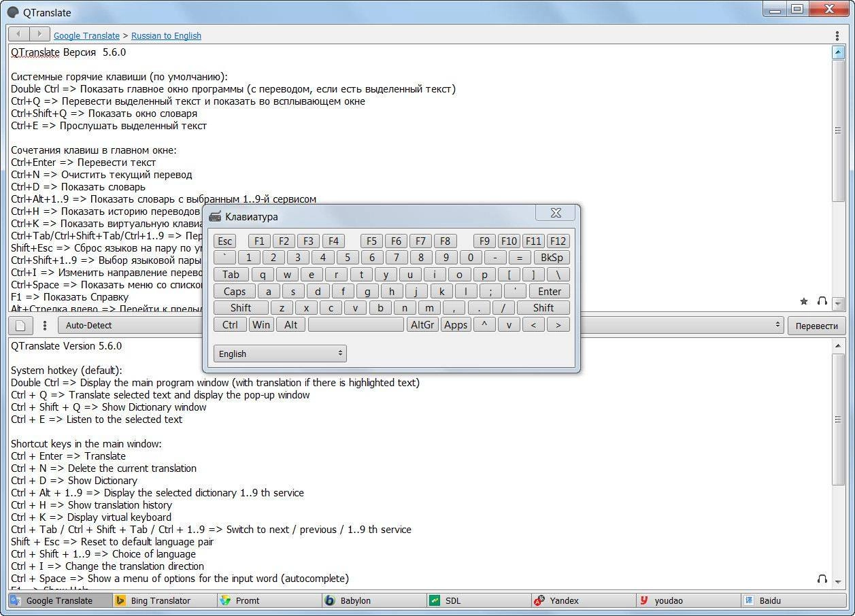Click the Bing Translator service icon in the bottom bar
Viewport: 855px width, 616px height.
(120, 600)
